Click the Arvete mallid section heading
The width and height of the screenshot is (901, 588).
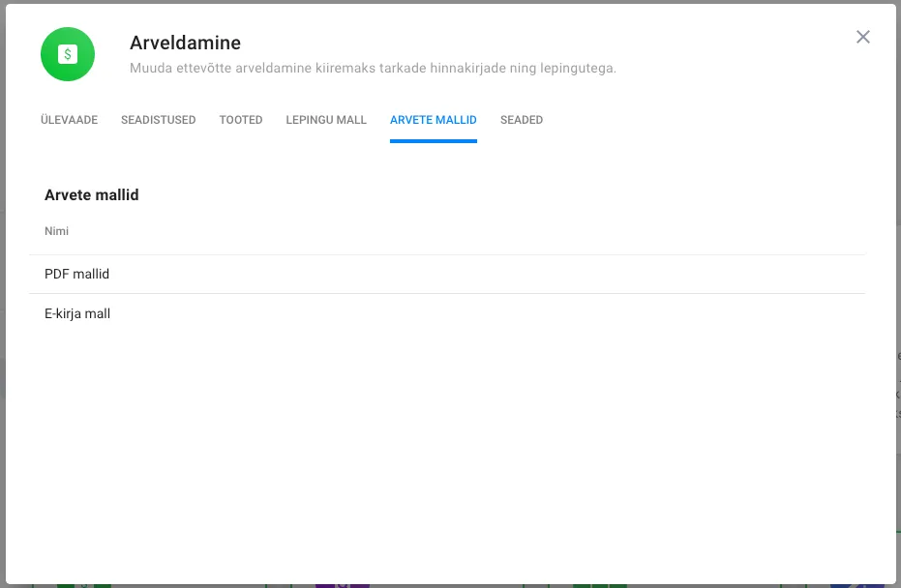pyautogui.click(x=92, y=194)
